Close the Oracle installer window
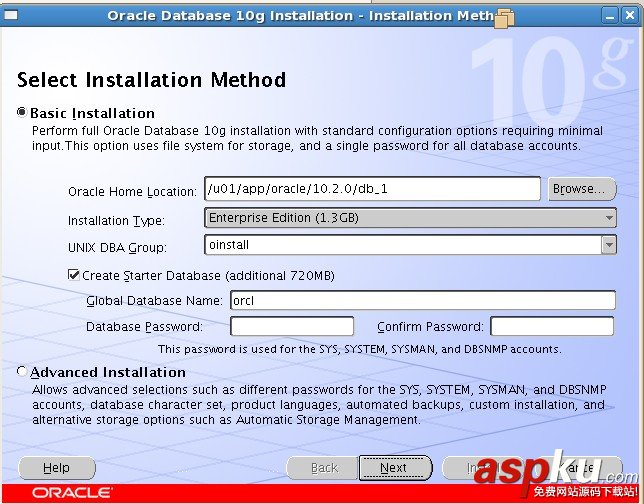This screenshot has width=644, height=504. [630, 16]
